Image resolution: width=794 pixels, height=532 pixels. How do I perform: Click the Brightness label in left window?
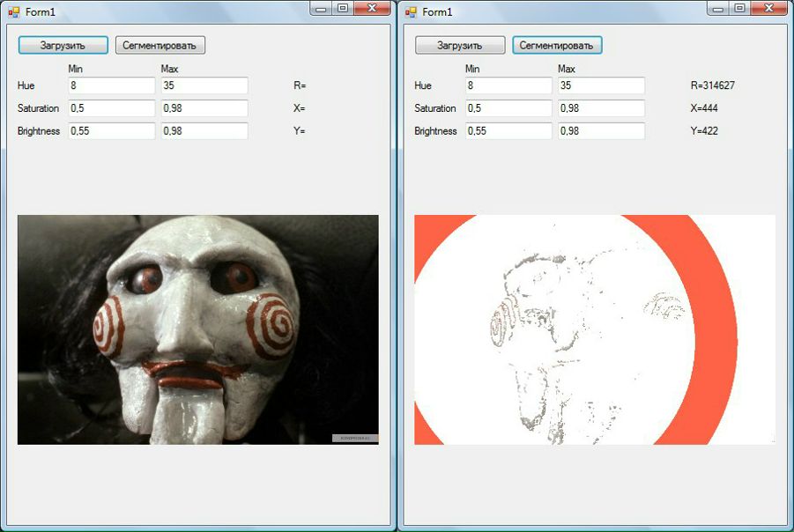coord(39,131)
